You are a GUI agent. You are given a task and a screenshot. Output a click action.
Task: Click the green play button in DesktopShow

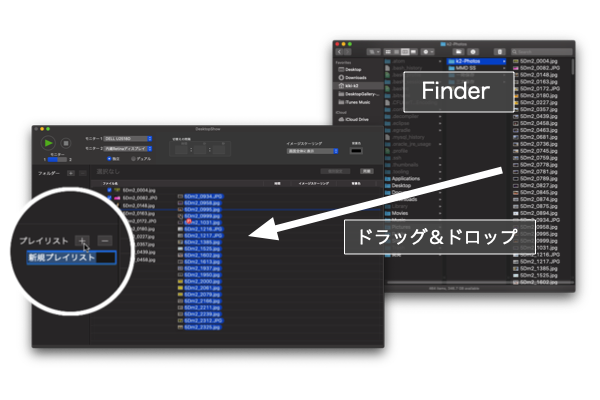(48, 143)
